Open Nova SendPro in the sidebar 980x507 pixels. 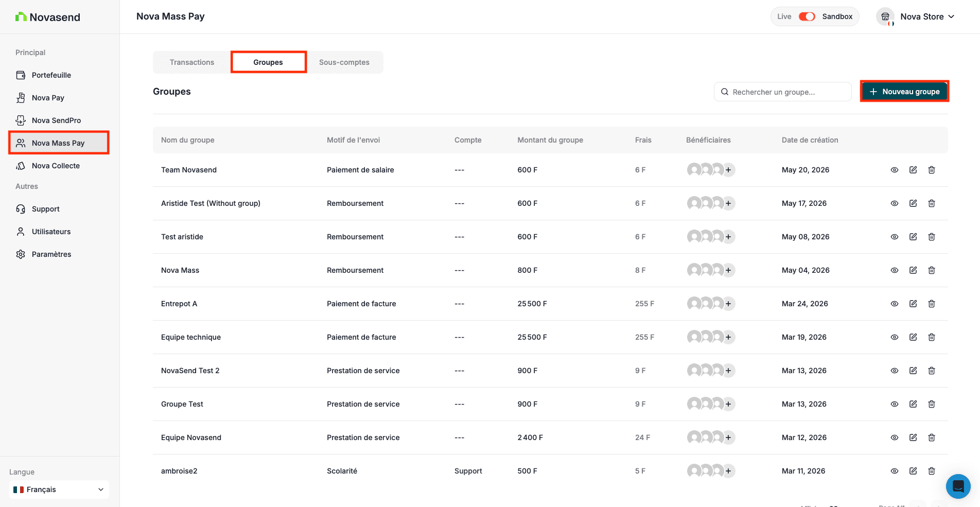[59, 120]
